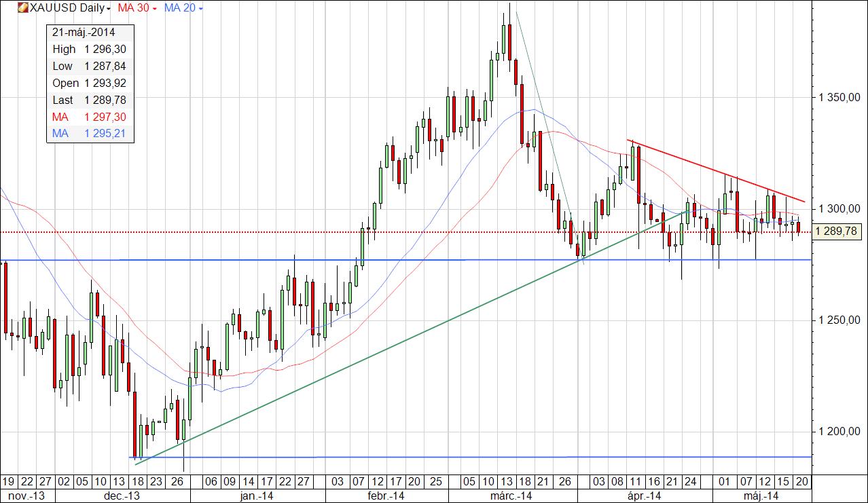Click the 19 date tick label
Image resolution: width=868 pixels, height=503 pixels.
pos(8,481)
